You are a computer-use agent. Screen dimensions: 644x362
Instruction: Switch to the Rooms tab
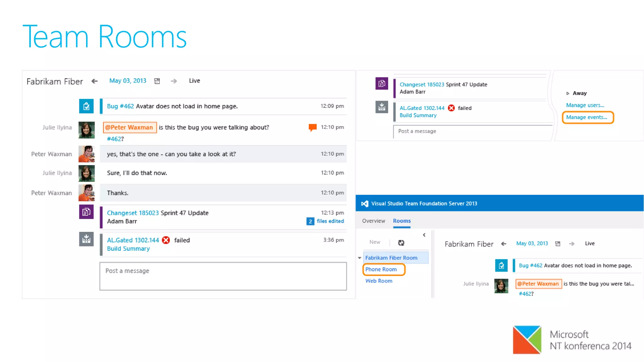point(402,221)
